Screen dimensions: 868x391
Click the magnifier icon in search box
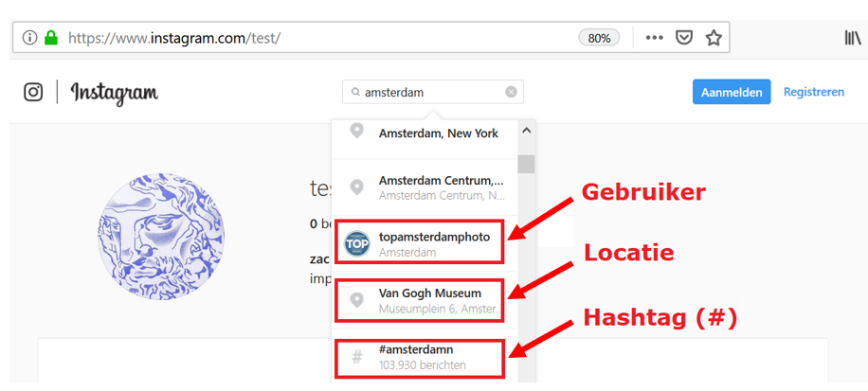tap(355, 93)
